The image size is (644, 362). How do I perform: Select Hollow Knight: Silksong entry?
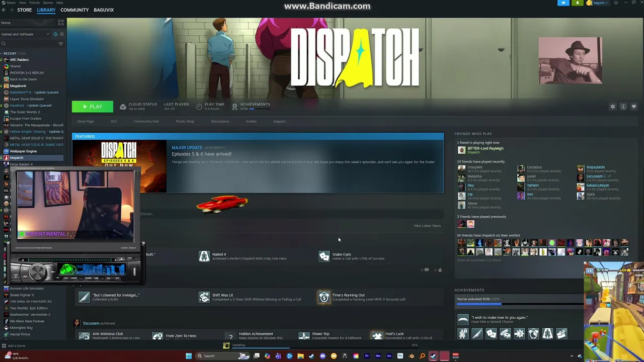(x=36, y=132)
